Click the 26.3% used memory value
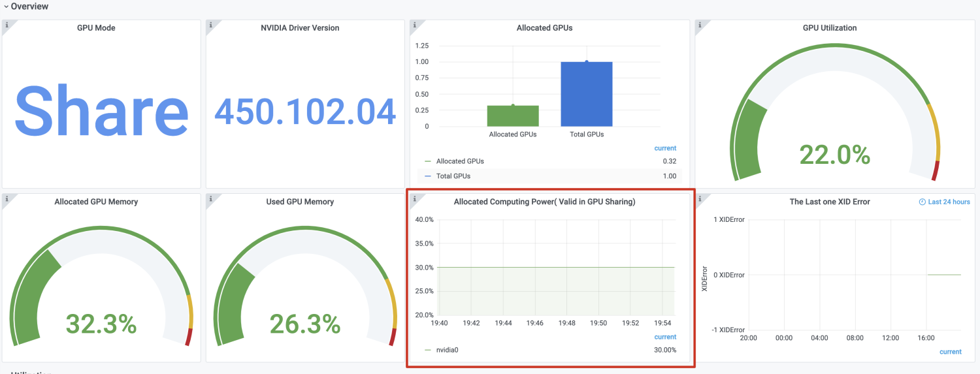The width and height of the screenshot is (980, 374). point(305,323)
